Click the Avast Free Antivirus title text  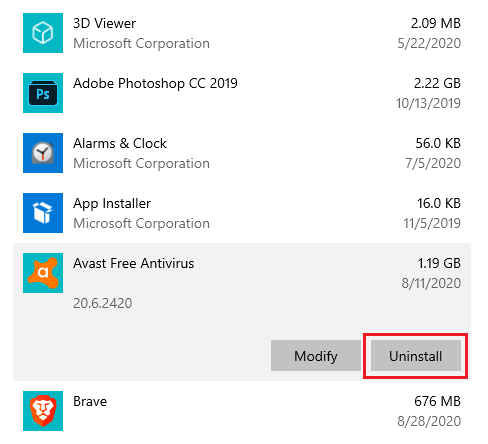point(133,263)
